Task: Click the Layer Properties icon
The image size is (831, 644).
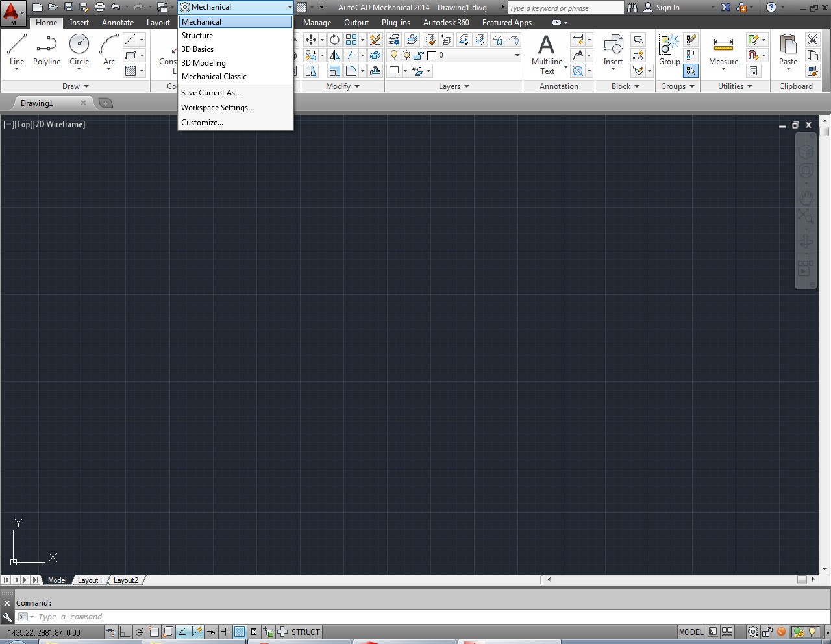Action: point(394,40)
